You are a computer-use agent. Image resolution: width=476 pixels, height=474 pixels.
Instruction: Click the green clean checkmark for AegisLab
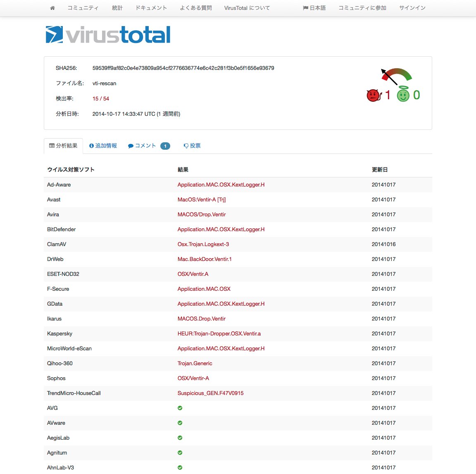[x=180, y=438]
